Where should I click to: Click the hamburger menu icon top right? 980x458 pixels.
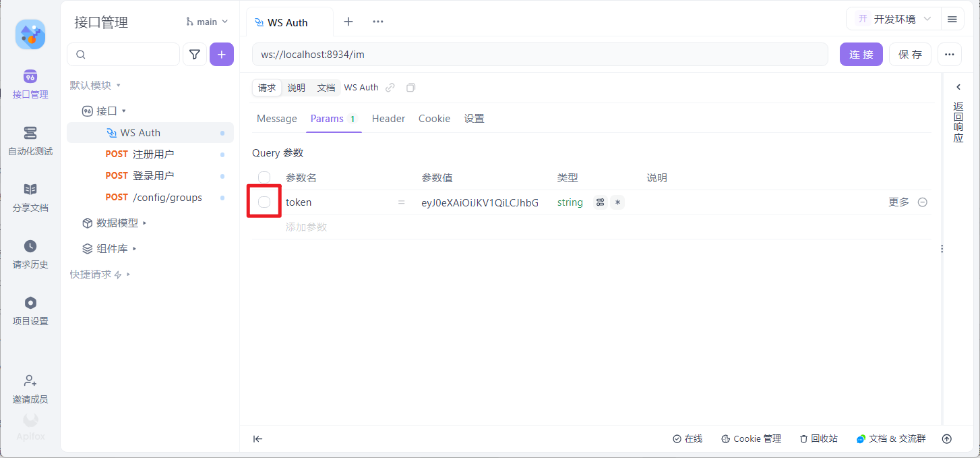(952, 19)
